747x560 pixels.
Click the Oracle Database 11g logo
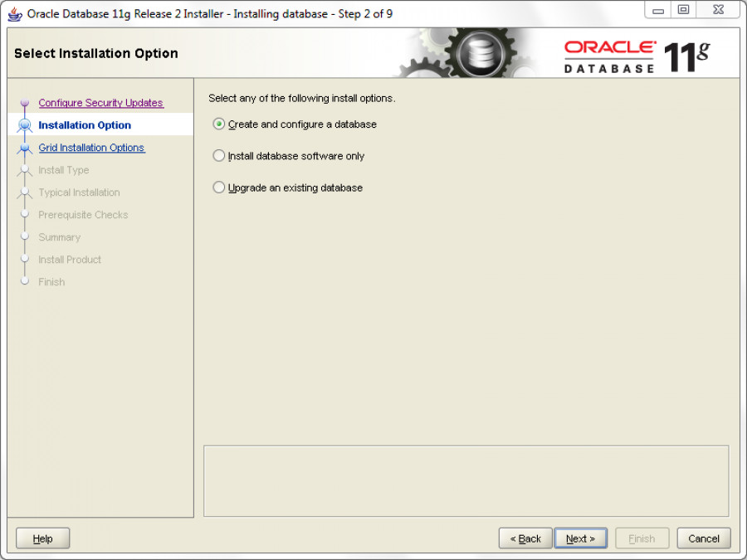point(637,55)
